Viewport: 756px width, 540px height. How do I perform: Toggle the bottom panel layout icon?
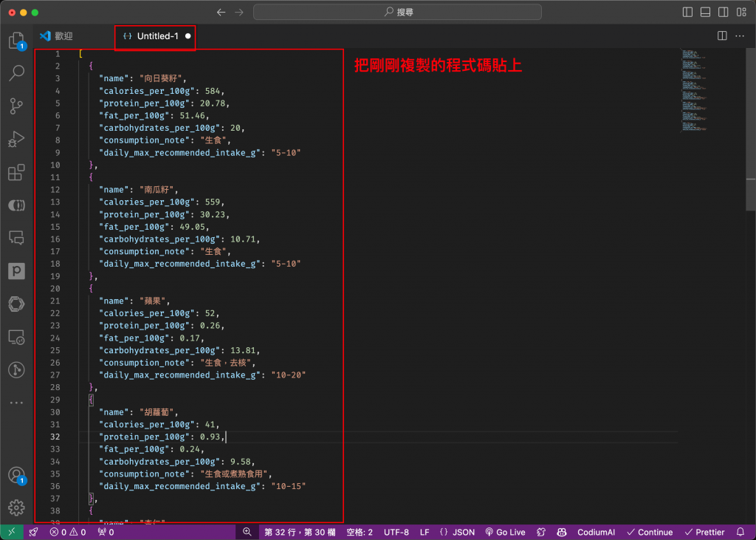(x=705, y=12)
